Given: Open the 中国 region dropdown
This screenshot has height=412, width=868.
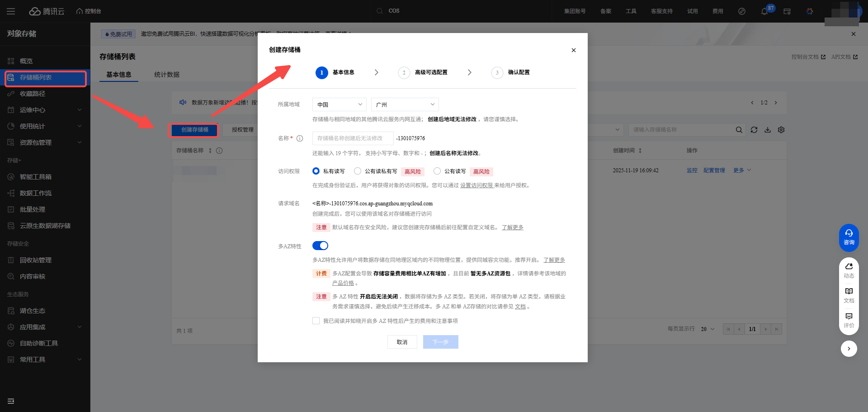Looking at the screenshot, I should pos(339,104).
